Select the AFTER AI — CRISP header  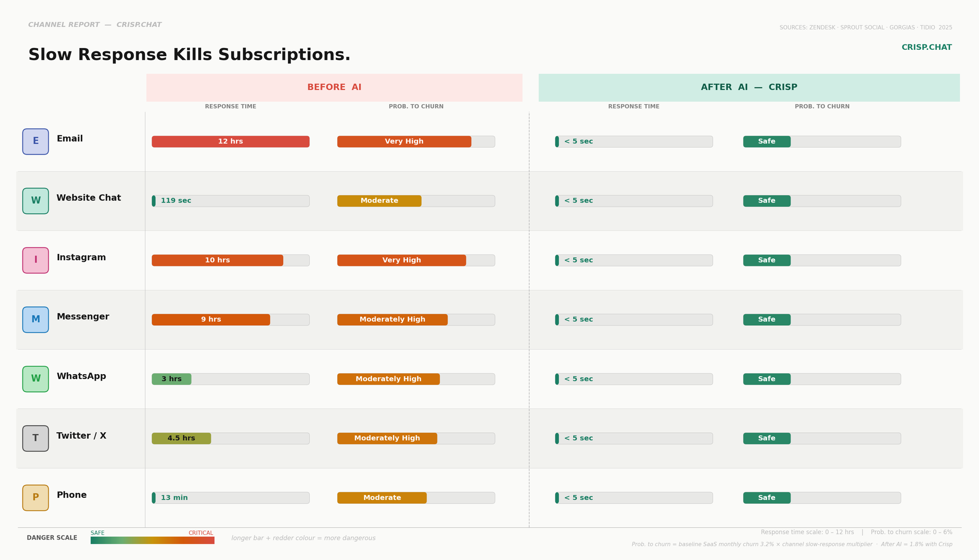748,88
